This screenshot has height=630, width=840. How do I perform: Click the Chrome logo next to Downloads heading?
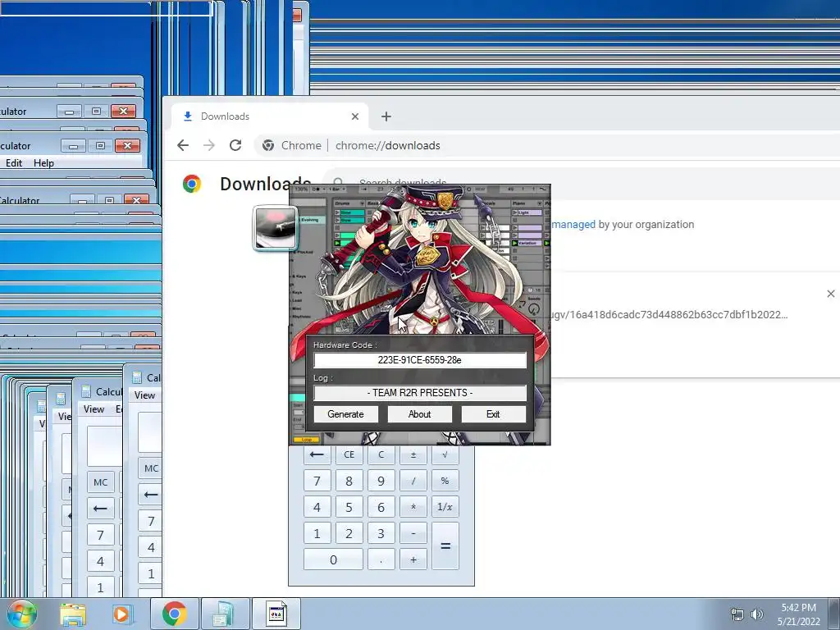click(x=192, y=184)
